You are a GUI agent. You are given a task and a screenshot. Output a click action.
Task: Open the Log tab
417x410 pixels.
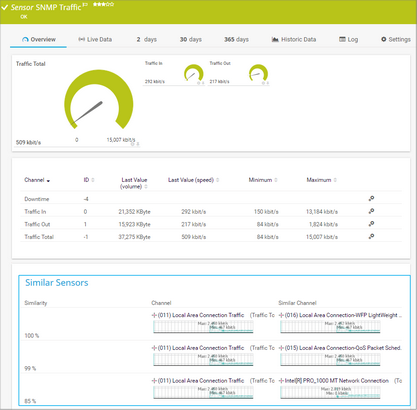click(349, 39)
